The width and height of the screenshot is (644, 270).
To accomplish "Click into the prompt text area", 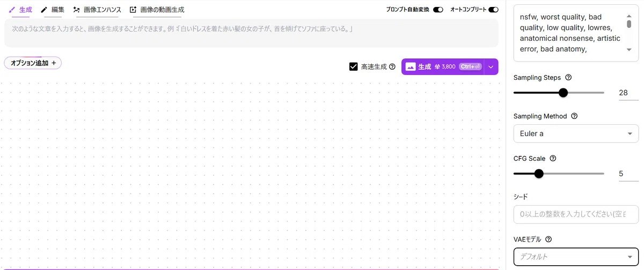I will click(251, 33).
